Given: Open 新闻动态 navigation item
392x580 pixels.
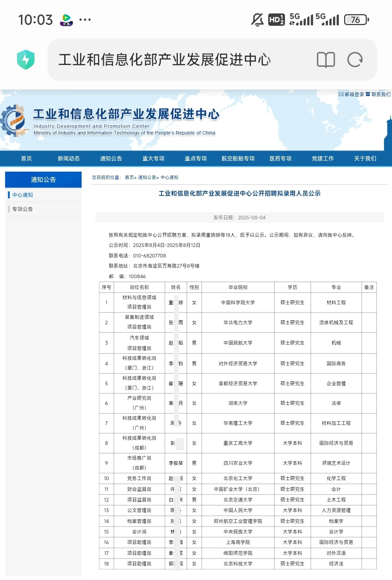Looking at the screenshot, I should (69, 158).
